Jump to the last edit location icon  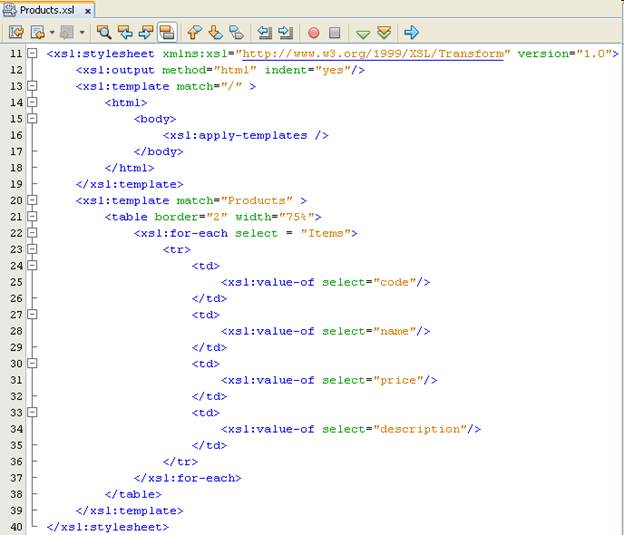pyautogui.click(x=16, y=32)
